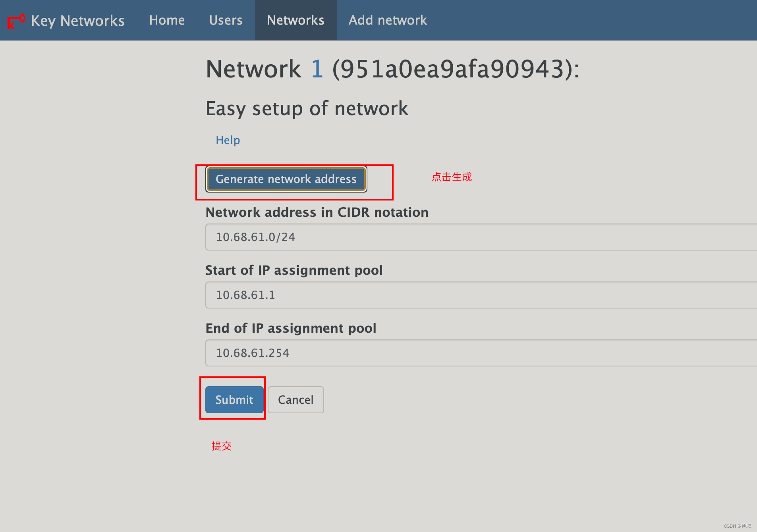Open the Users nav item

[226, 20]
